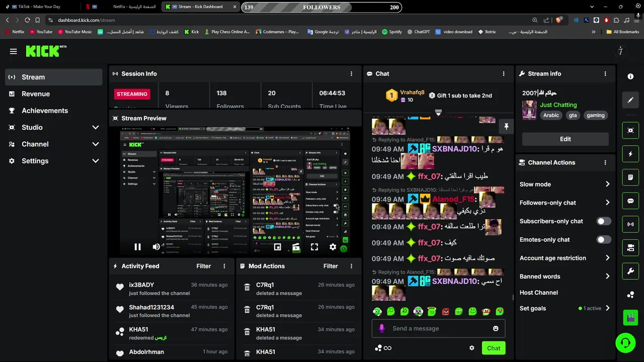Open the Brave Shields icon in the address bar
Image resolution: width=644 pixels, height=362 pixels.
coord(558,20)
